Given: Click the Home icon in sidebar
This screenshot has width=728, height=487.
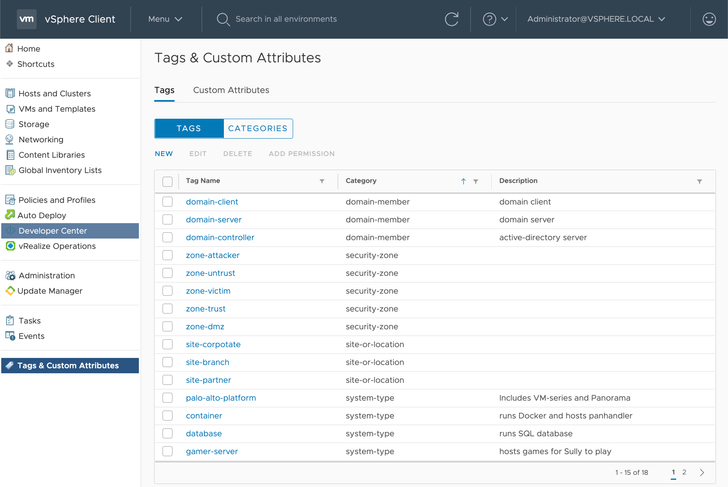Looking at the screenshot, I should click(x=10, y=48).
